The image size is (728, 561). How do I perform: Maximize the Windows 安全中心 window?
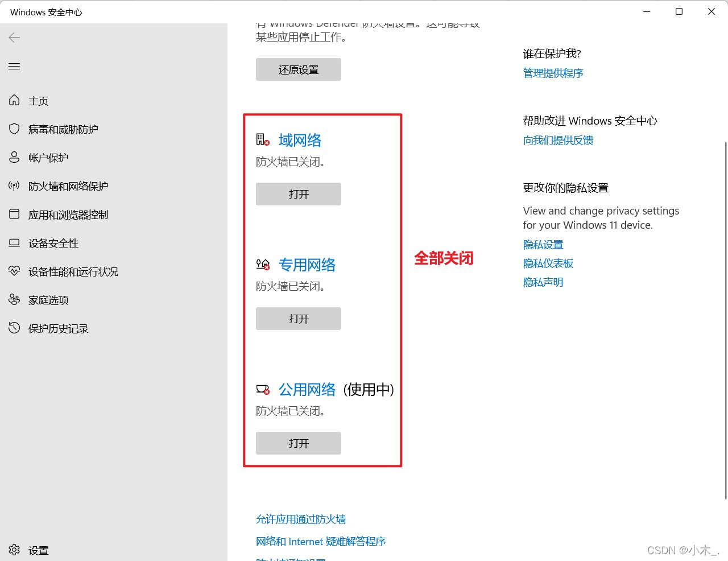pyautogui.click(x=679, y=11)
